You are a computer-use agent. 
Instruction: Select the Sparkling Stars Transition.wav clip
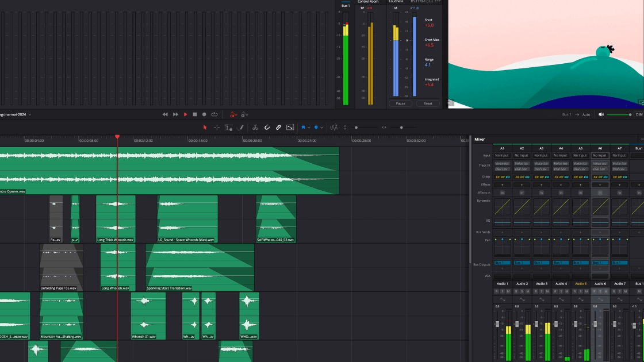click(200, 267)
